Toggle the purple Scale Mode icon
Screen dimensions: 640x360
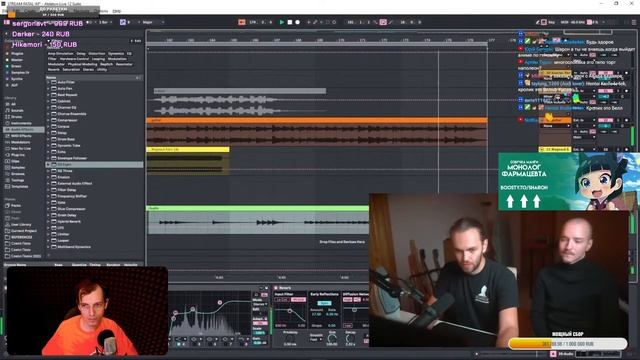tap(122, 22)
